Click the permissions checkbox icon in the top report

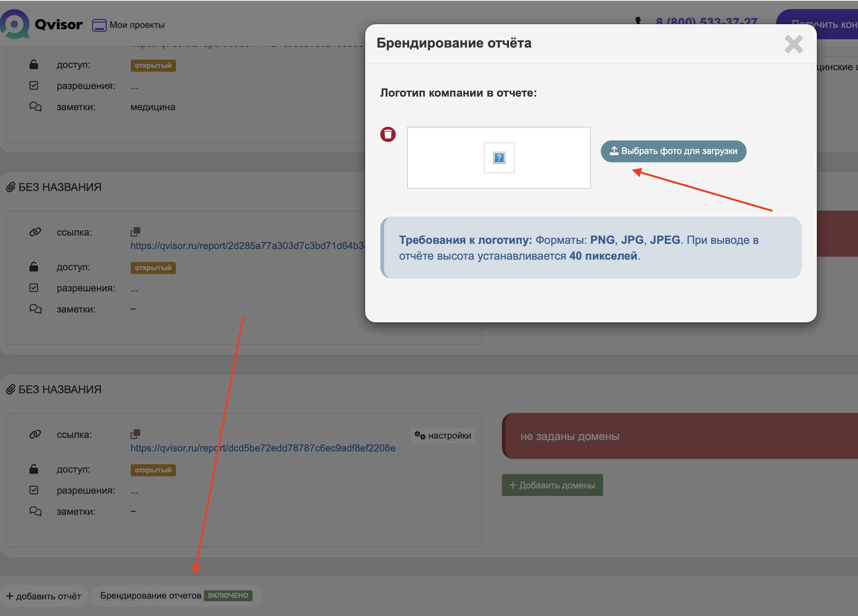(34, 85)
